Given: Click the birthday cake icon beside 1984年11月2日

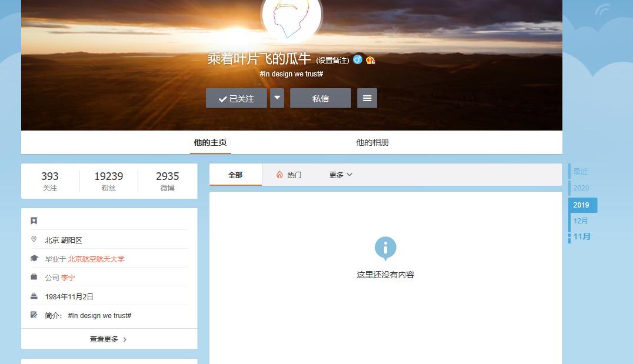Looking at the screenshot, I should (34, 296).
